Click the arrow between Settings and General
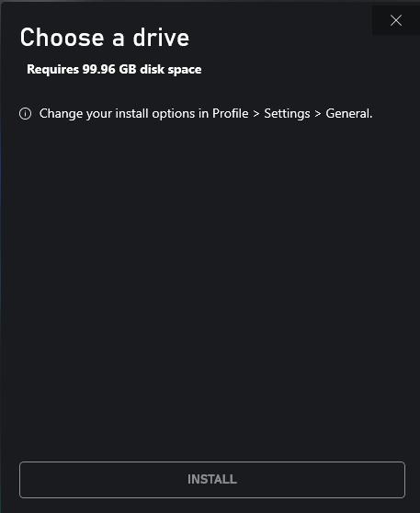This screenshot has height=513, width=420. pos(318,114)
